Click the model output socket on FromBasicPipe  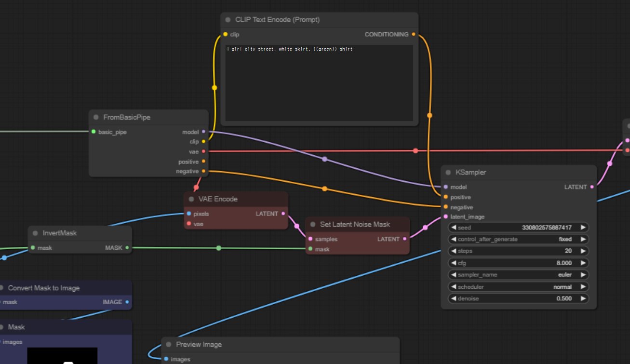[x=203, y=132]
